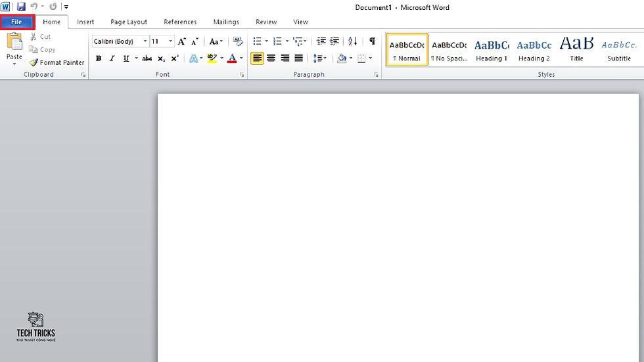Expand the Paste options arrow
644x362 pixels.
(x=14, y=64)
